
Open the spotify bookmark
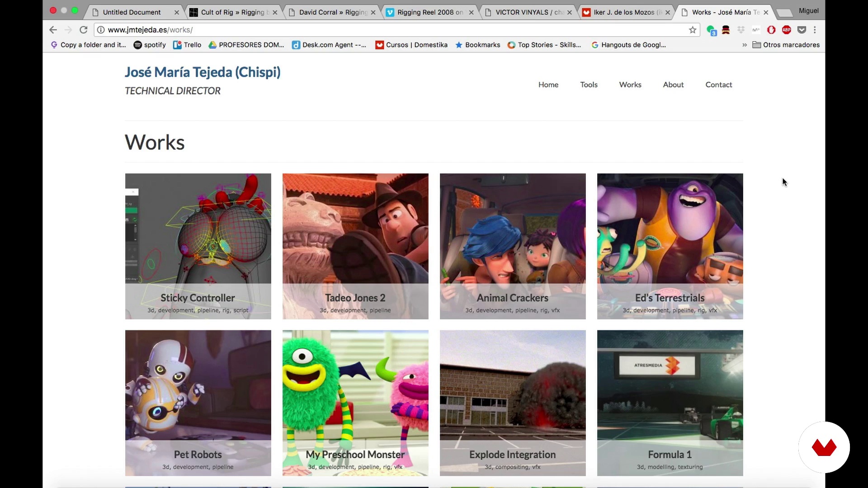click(x=150, y=45)
